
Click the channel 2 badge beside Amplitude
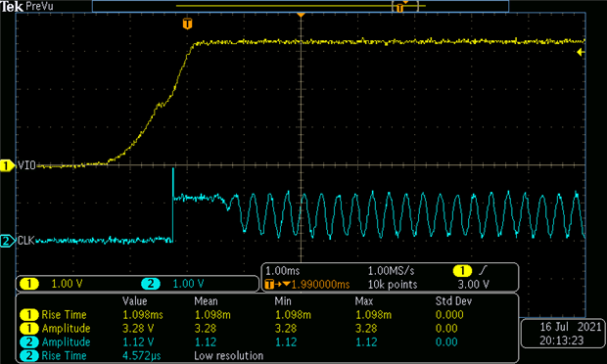click(29, 342)
